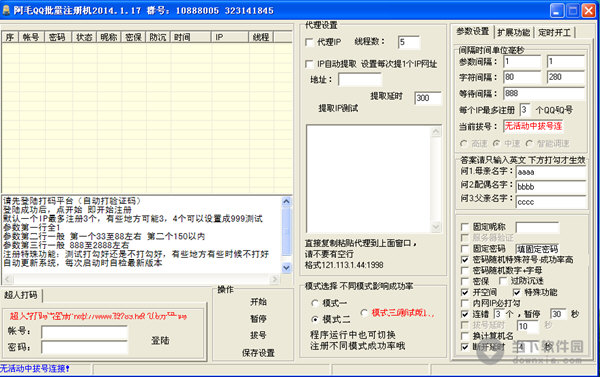This screenshot has width=600, height=377.
Task: Switch to the 参数设置 tab
Action: click(473, 31)
